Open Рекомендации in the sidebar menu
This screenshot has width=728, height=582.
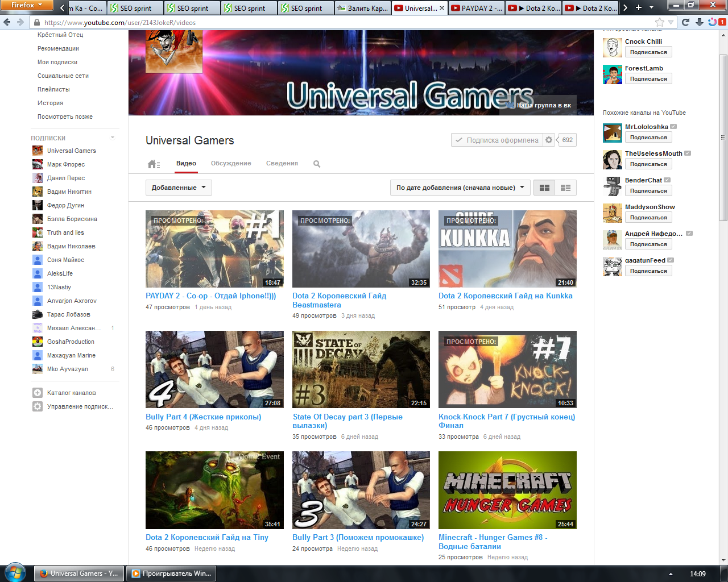coord(59,48)
